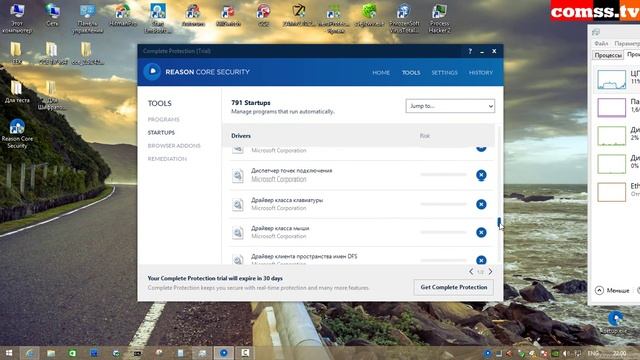Click the file icon beside Драйвер класса мыши
Screen dimensions: 640x360
pos(238,233)
